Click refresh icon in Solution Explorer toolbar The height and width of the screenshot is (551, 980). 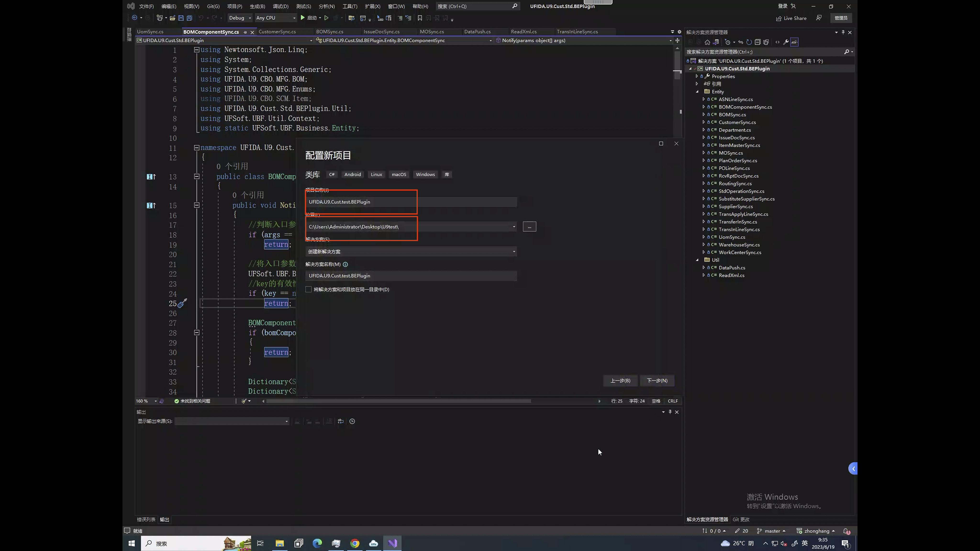click(749, 42)
